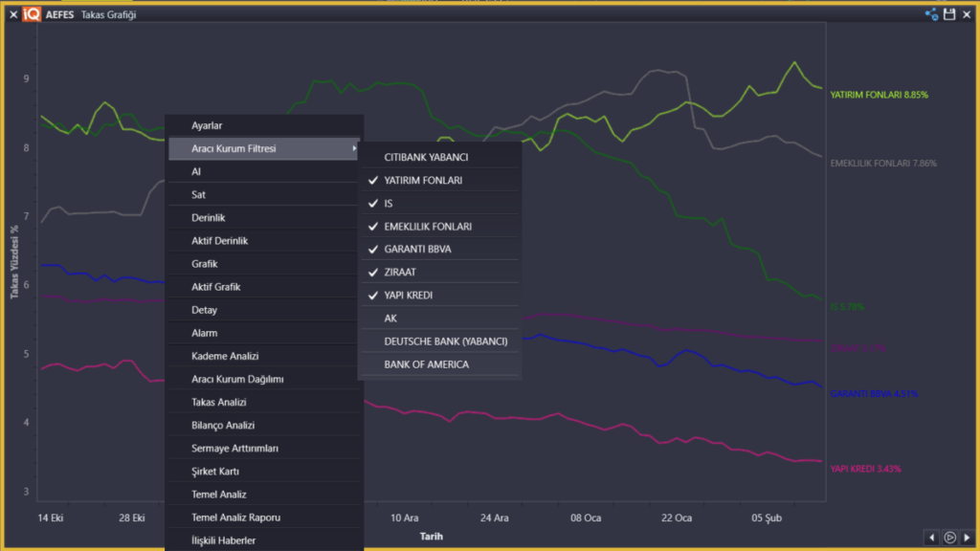Image resolution: width=980 pixels, height=551 pixels.
Task: Check the BANK OF AMERICA option
Action: click(x=426, y=364)
